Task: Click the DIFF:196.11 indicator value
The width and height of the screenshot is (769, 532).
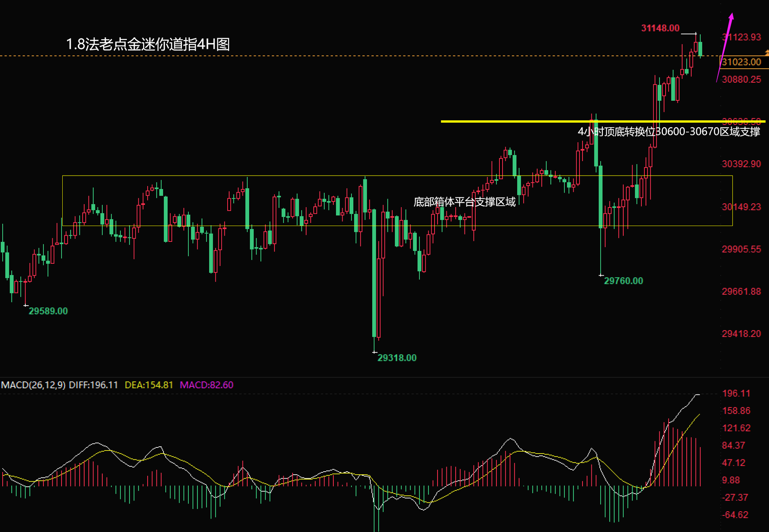Action: click(x=93, y=385)
